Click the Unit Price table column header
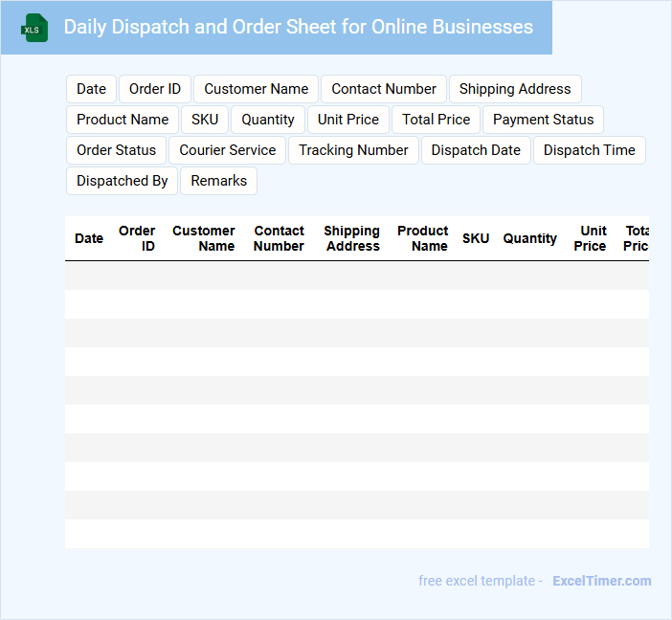The image size is (672, 620). point(592,238)
